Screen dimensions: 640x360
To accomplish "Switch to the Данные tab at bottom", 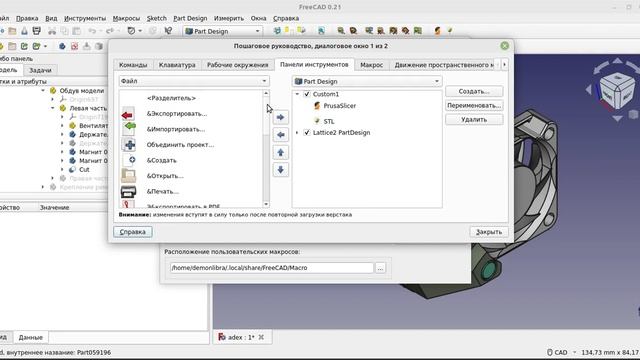I will (x=31, y=337).
